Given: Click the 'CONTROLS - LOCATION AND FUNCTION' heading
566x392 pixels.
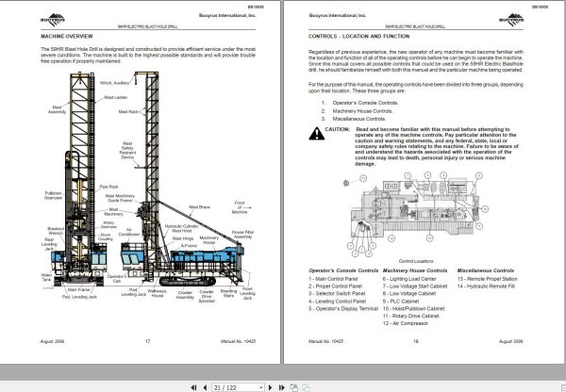Looking at the screenshot, I should coord(358,37).
